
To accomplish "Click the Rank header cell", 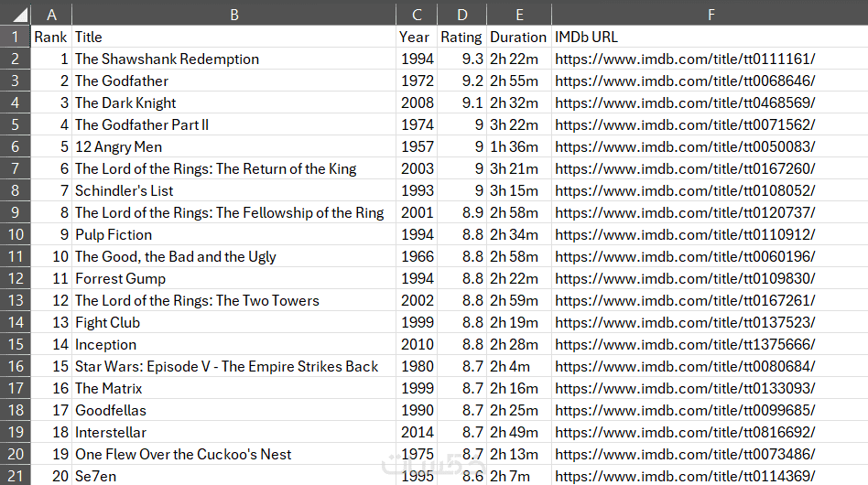I will (x=50, y=37).
